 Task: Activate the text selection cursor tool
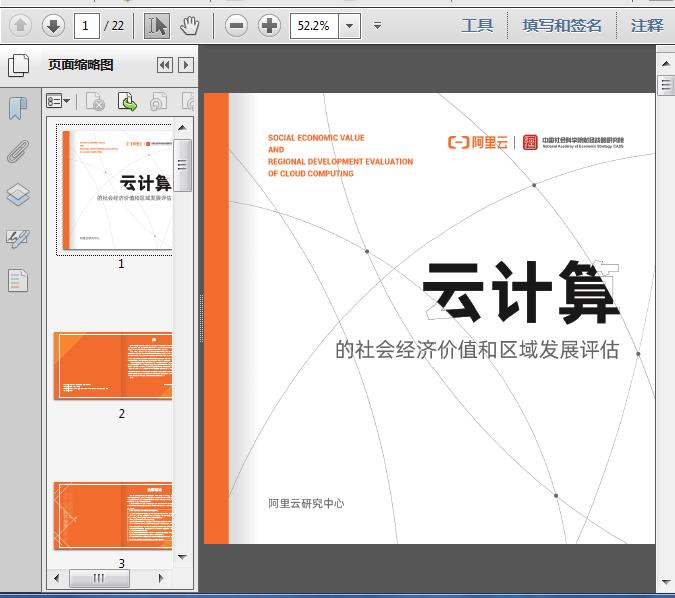pyautogui.click(x=157, y=26)
